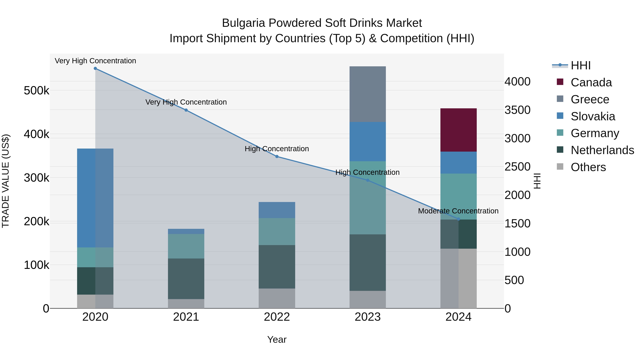The width and height of the screenshot is (644, 362).
Task: Click the Others segment of 2023 bar
Action: [367, 300]
